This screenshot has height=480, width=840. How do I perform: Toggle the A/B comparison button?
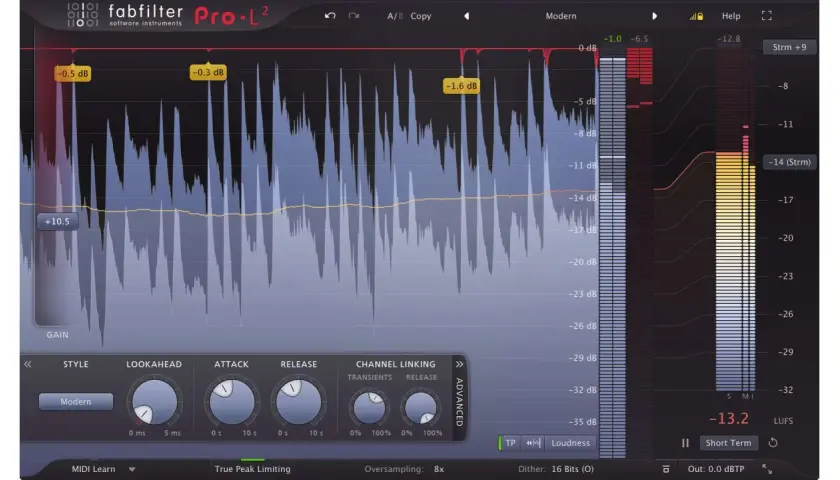pos(395,16)
